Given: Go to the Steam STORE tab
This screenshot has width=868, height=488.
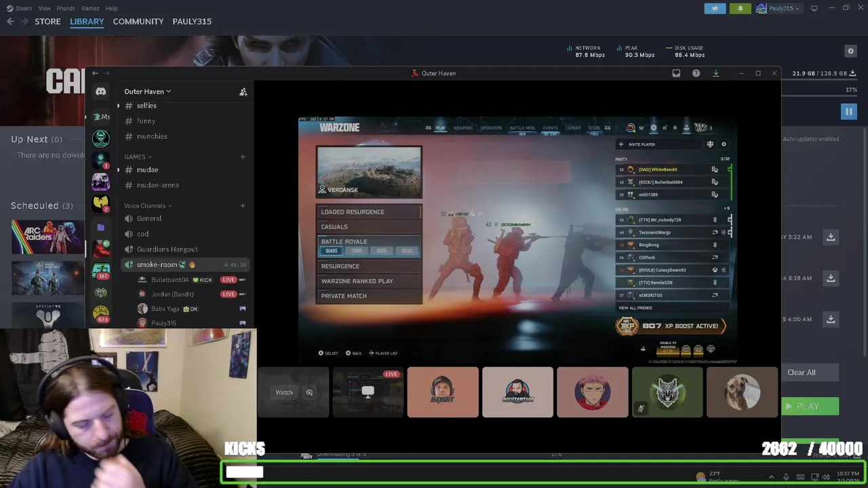Looking at the screenshot, I should 47,21.
